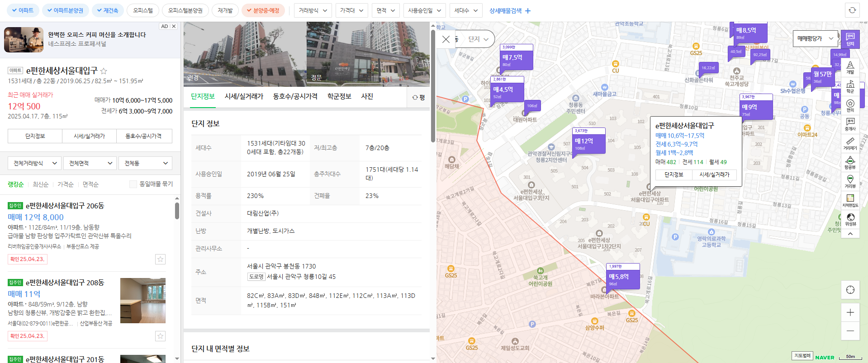This screenshot has width=868, height=363.
Task: Sort listings by 가격순
Action: coord(65,184)
